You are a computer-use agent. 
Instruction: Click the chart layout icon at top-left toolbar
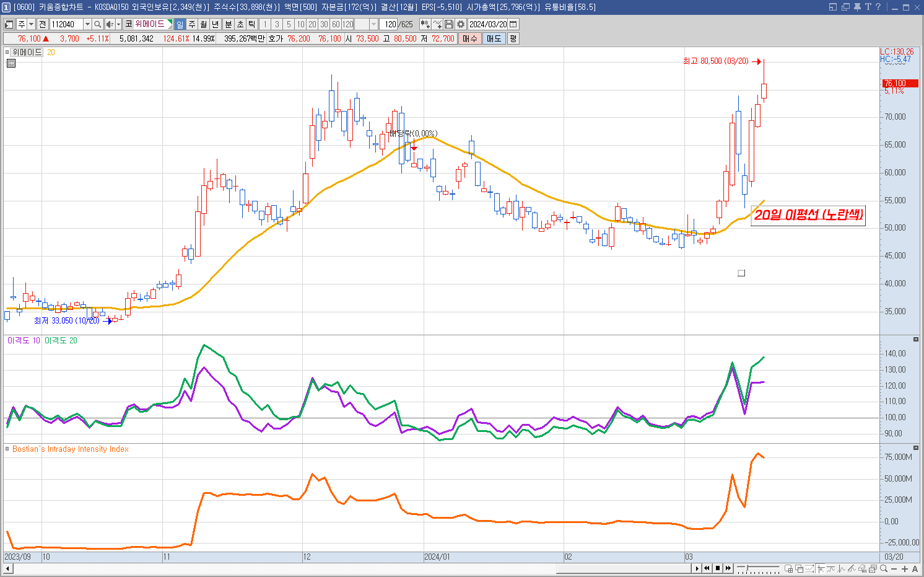[9, 24]
